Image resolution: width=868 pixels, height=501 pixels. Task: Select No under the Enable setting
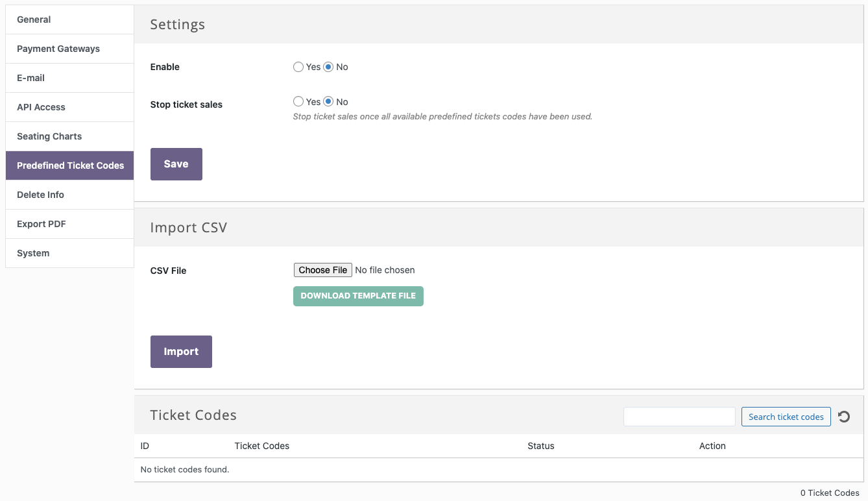pos(328,67)
